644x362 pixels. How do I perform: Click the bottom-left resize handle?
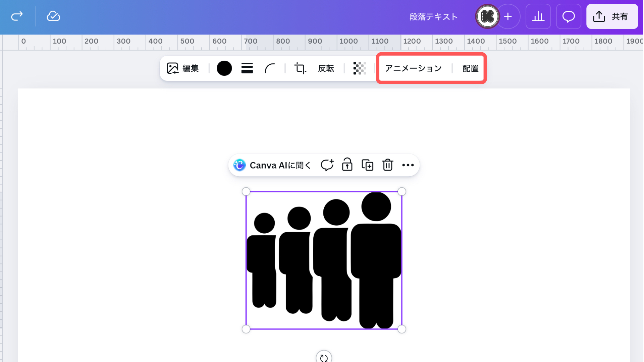[246, 329]
